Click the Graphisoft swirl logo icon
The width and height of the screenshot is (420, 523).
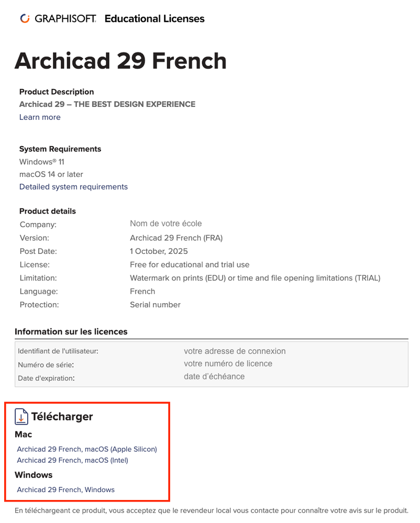[25, 19]
